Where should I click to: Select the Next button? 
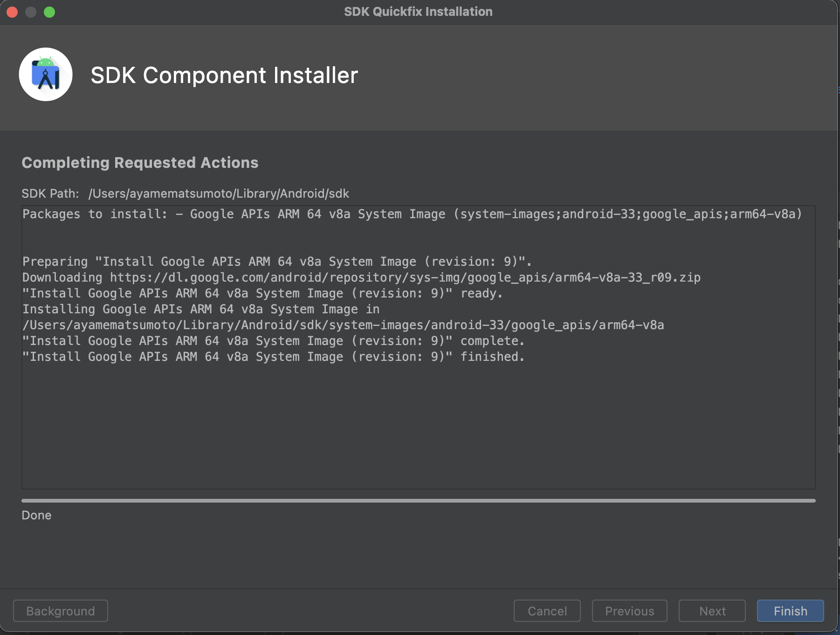click(712, 611)
